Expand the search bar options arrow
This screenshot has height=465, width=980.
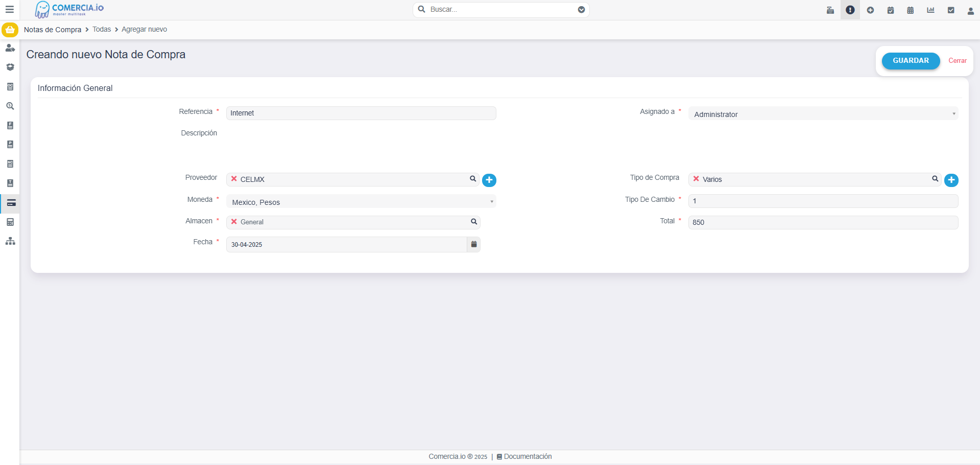click(581, 10)
